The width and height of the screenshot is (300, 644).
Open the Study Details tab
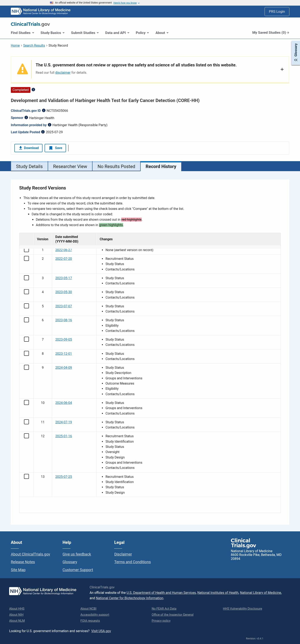(29, 166)
